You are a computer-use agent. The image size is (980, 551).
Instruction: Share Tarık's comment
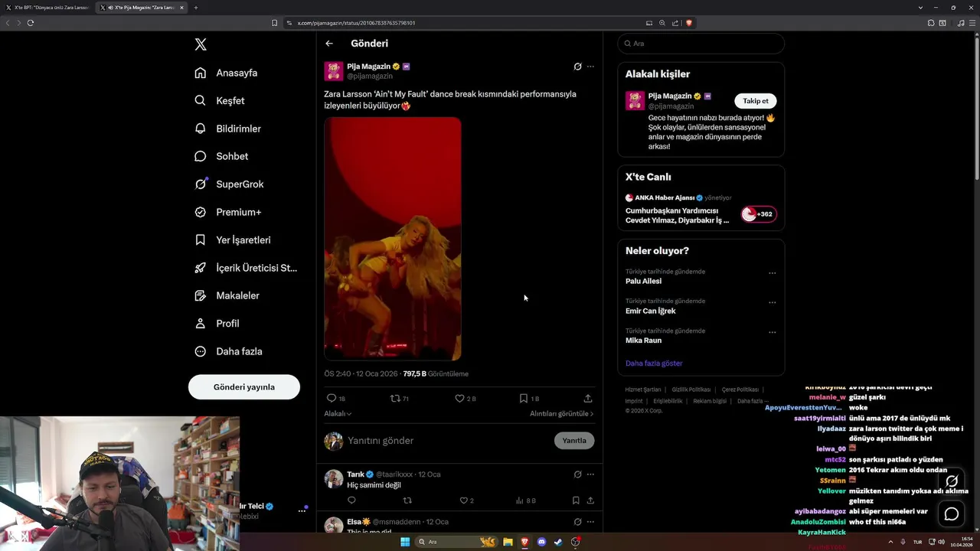point(590,500)
